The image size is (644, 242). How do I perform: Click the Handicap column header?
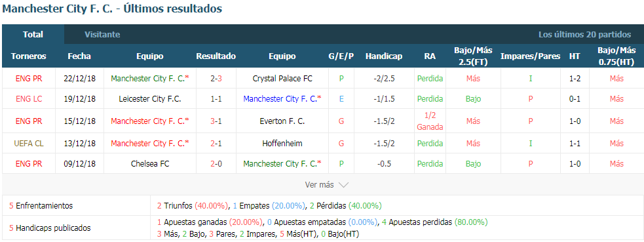pyautogui.click(x=384, y=56)
